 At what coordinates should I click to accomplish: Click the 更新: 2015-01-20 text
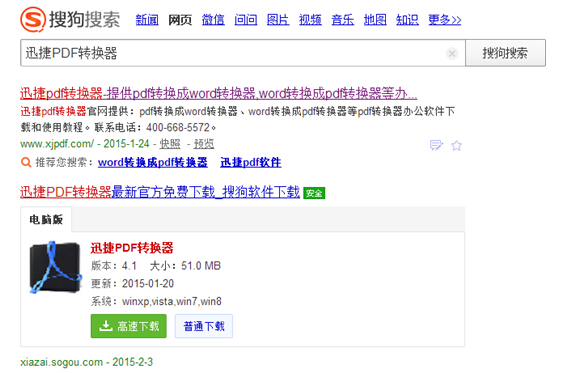coord(132,284)
